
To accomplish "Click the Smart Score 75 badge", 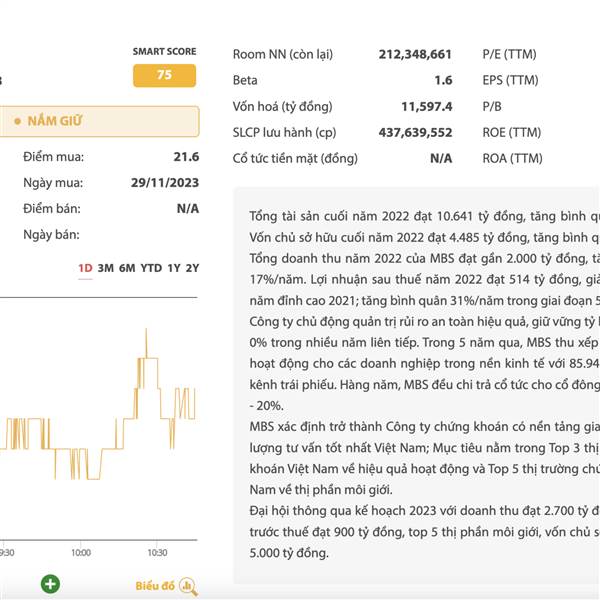I will pos(164,75).
